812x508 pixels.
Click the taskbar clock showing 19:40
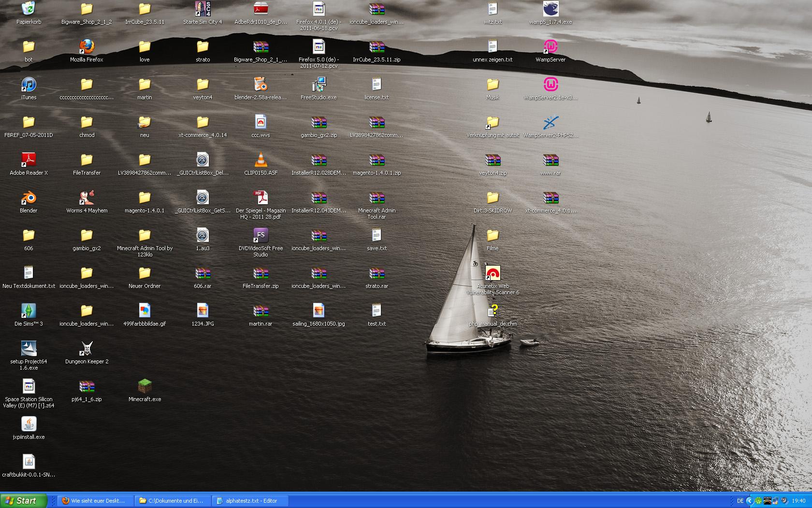[x=798, y=501]
